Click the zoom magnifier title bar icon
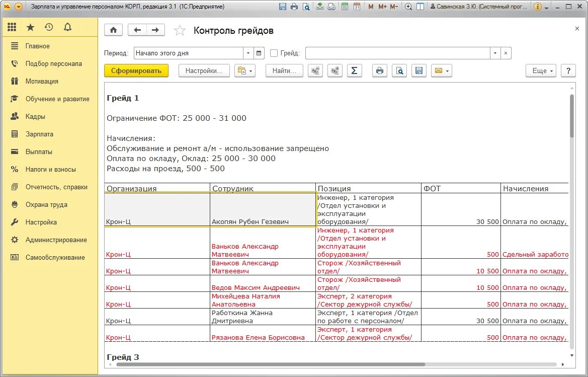 (408, 7)
